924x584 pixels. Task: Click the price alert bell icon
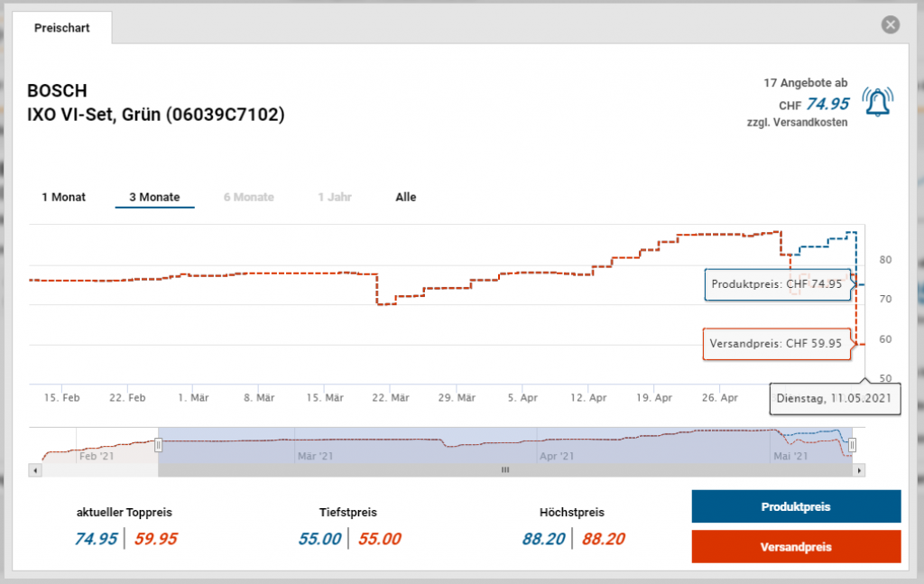(x=875, y=102)
